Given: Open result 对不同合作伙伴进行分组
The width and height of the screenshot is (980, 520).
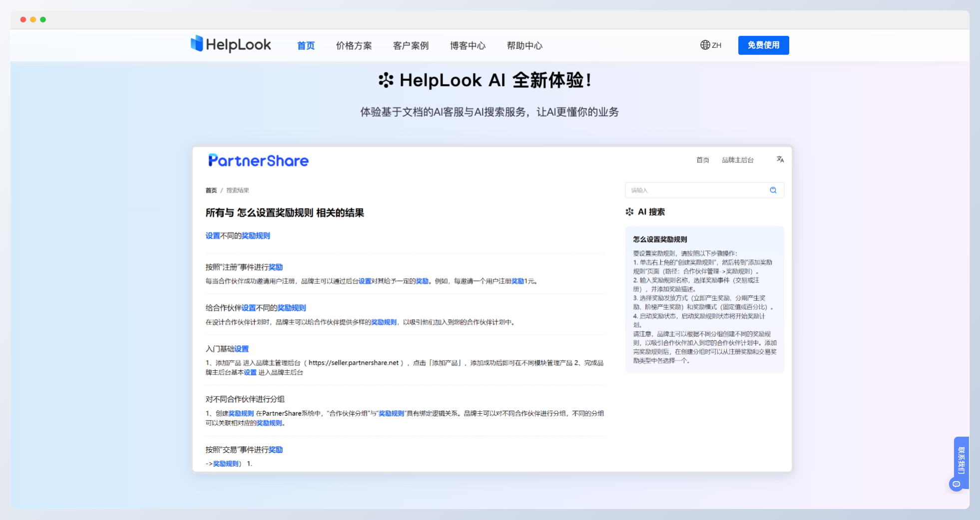Looking at the screenshot, I should click(x=245, y=399).
